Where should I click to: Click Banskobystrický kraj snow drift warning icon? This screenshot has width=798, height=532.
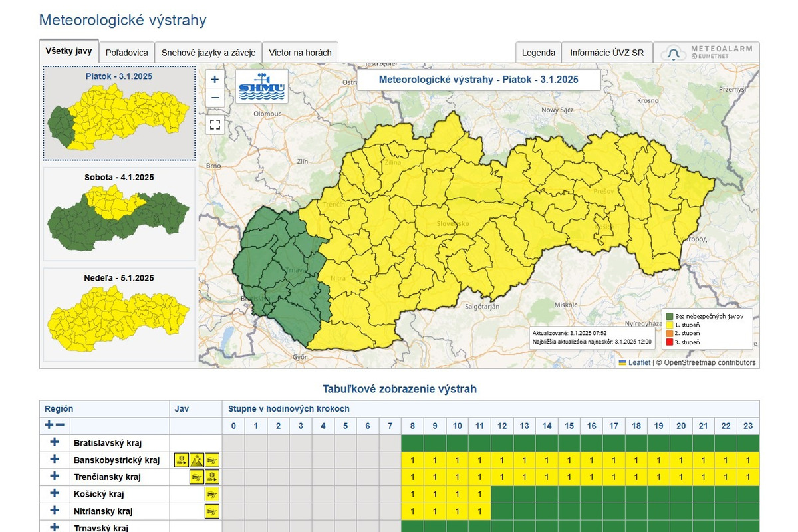click(182, 460)
